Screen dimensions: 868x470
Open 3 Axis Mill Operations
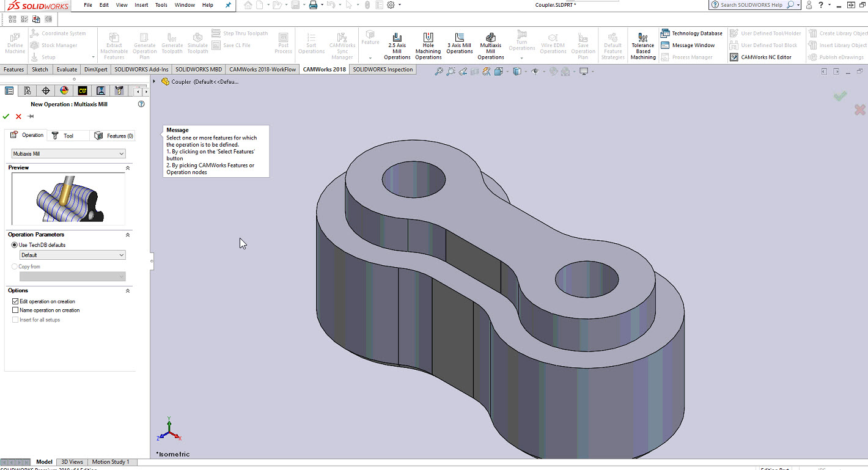click(x=460, y=43)
